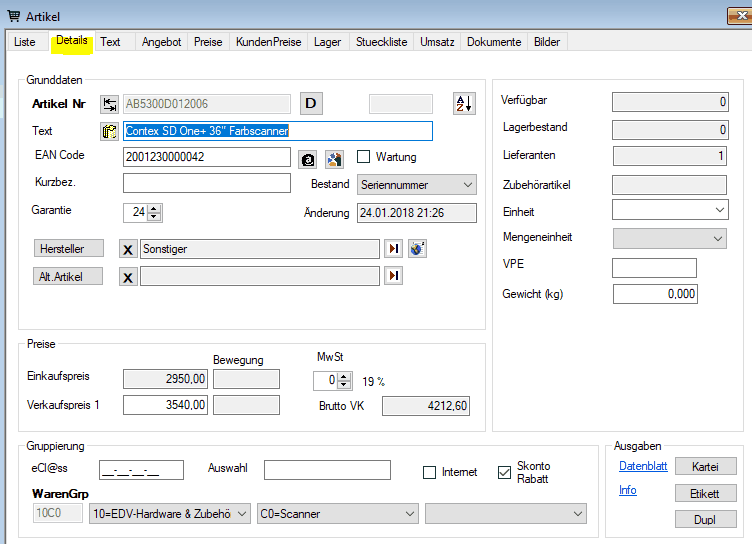Click the Etikett button
This screenshot has width=752, height=544.
click(x=705, y=493)
